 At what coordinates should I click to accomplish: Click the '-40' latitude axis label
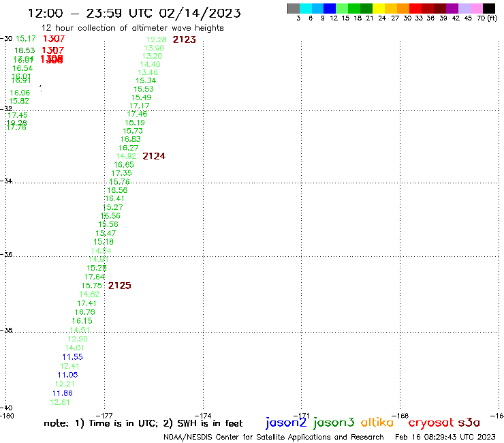click(x=6, y=408)
